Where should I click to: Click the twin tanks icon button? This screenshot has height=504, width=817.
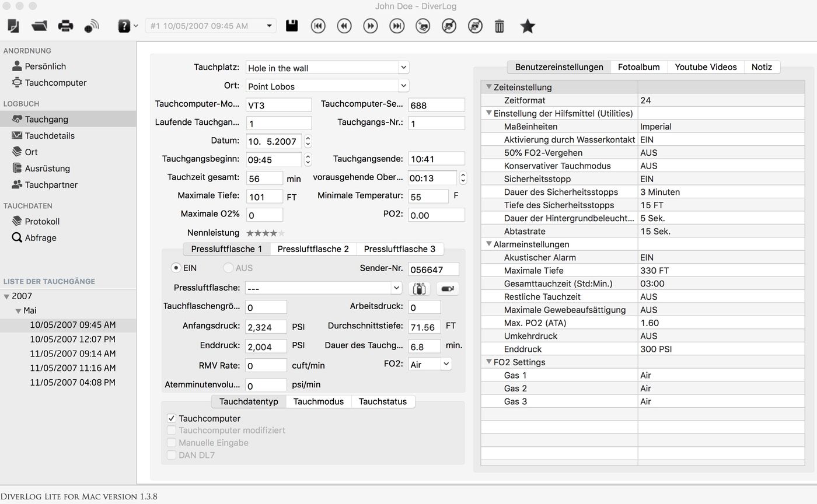click(419, 288)
